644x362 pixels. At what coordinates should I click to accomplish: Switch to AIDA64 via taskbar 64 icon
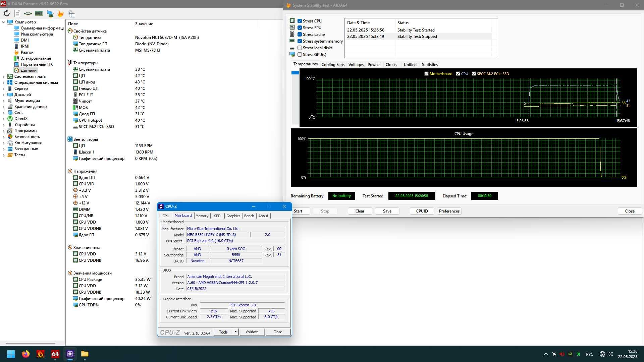(x=55, y=354)
